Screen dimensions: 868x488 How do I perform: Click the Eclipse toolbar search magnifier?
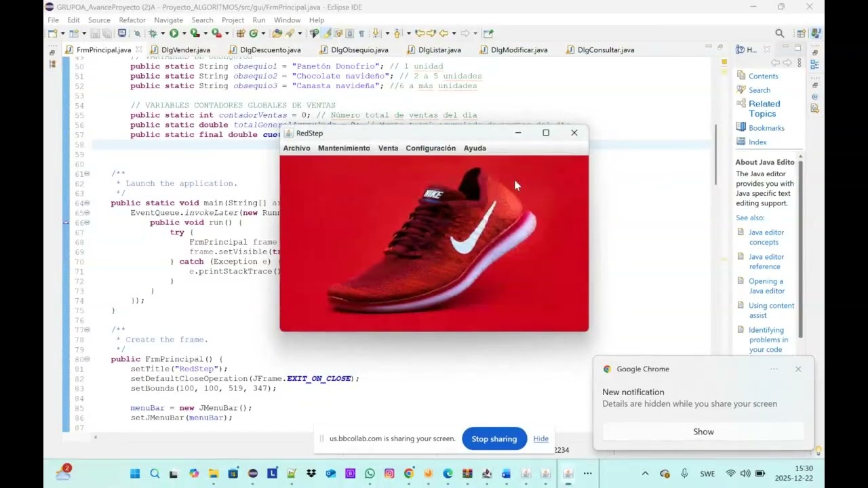click(780, 33)
